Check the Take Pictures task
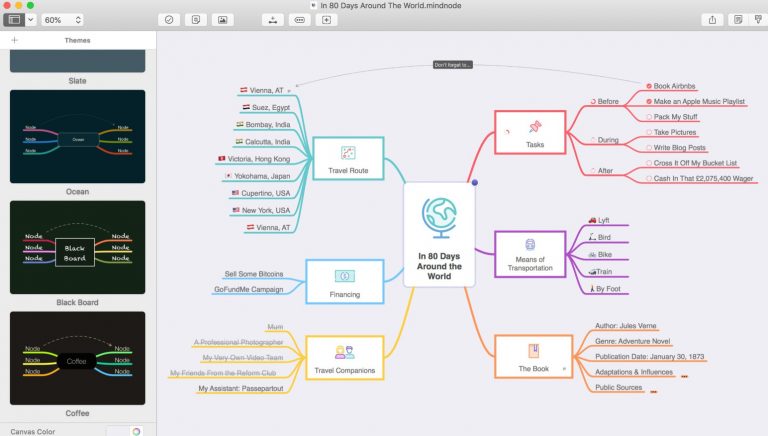The image size is (768, 436). click(x=649, y=132)
